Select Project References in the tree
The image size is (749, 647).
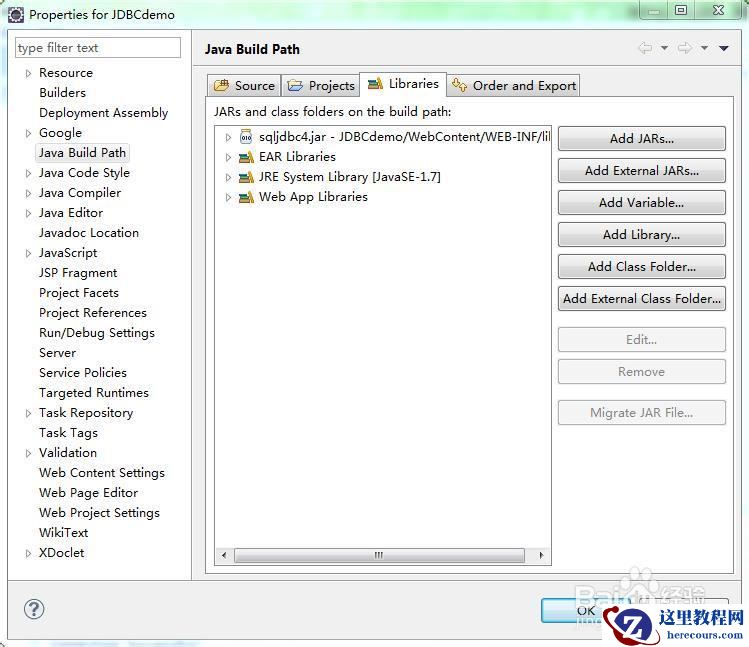93,313
